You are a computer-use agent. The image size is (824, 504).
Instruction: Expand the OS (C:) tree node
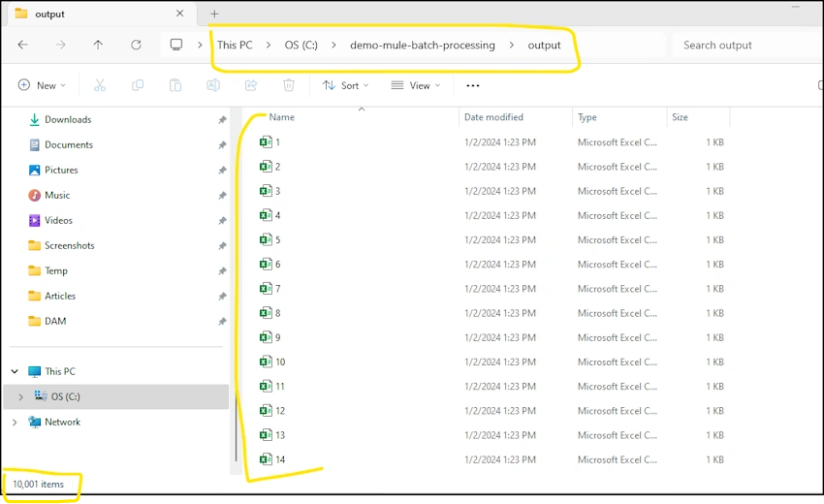tap(20, 396)
